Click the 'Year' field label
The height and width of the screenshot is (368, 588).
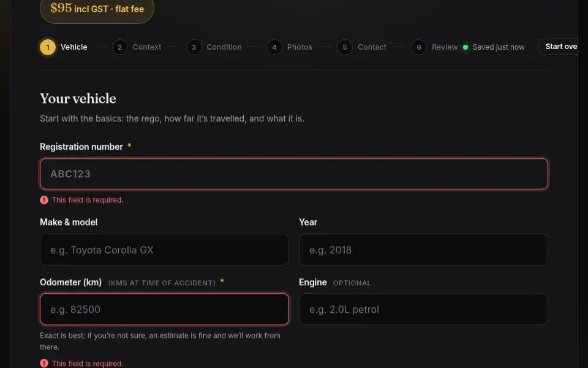[x=308, y=222]
